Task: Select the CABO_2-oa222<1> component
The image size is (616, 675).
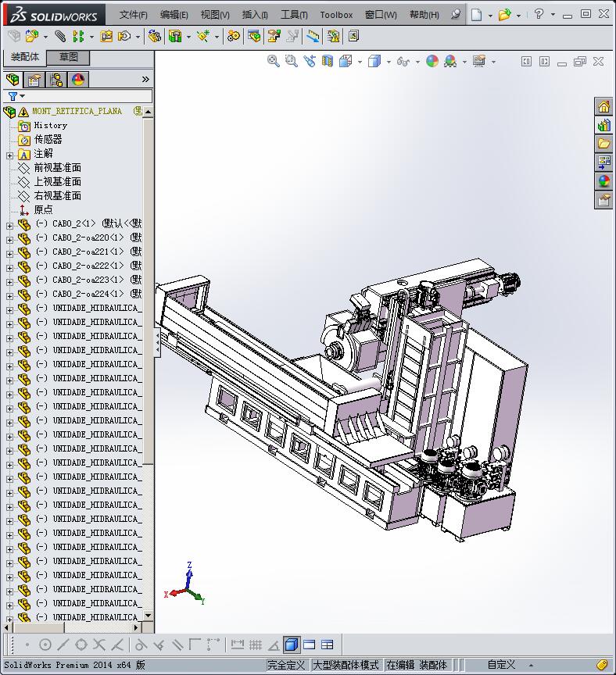Action: coord(88,266)
